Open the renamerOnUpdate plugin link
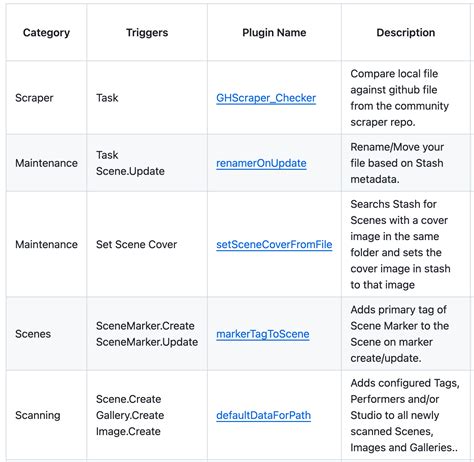The width and height of the screenshot is (474, 462). 261,163
